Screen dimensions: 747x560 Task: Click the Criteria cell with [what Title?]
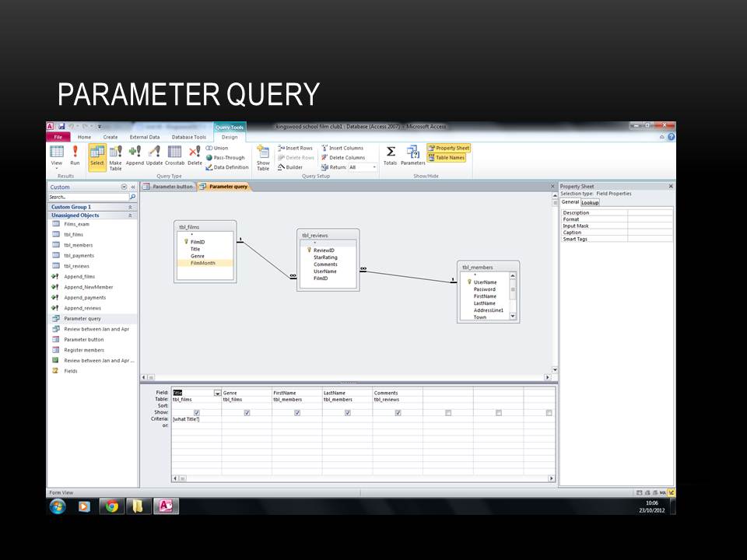click(196, 419)
